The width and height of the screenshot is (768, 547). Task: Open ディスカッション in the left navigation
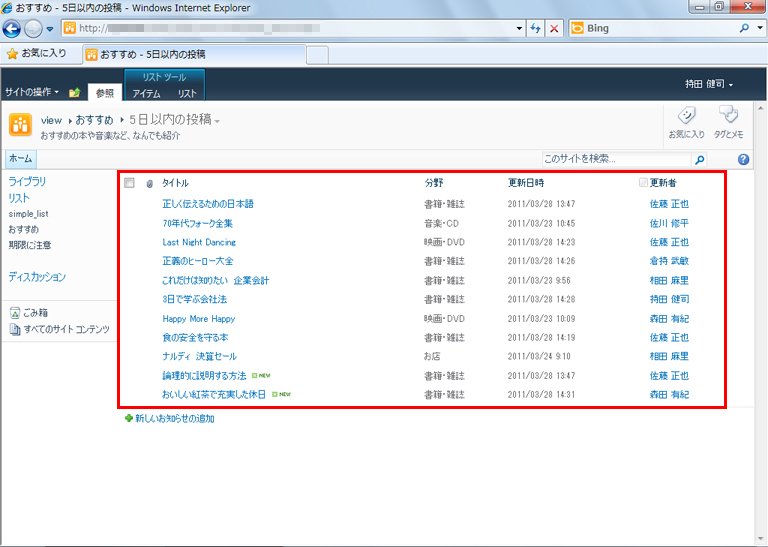[x=37, y=277]
